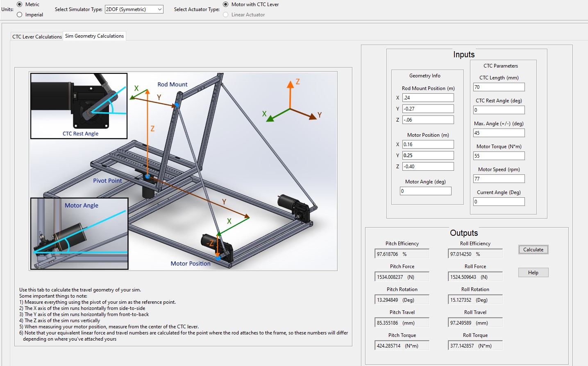Click the CTC Rest Angle inset image
Viewport: 588px width, 366px height.
tap(79, 106)
